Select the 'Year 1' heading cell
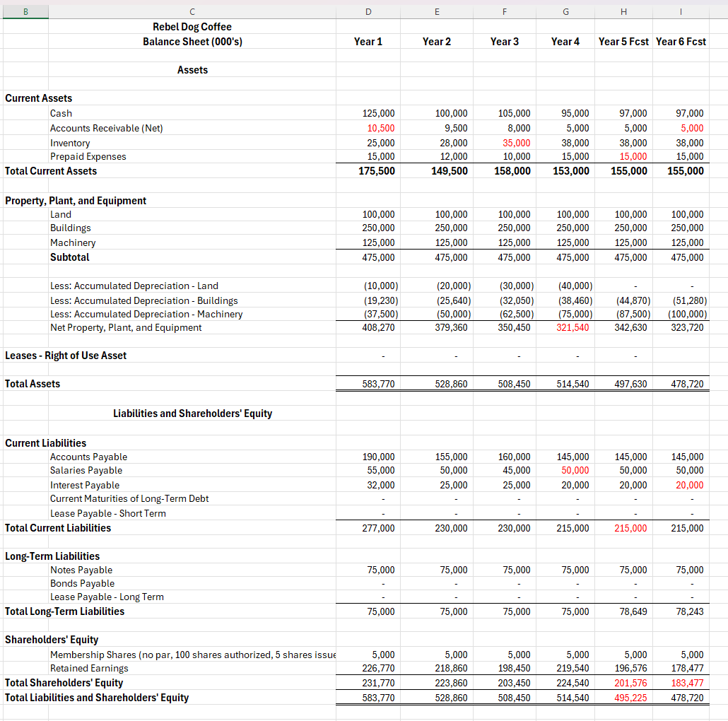Viewport: 728px width, 721px height. 368,42
